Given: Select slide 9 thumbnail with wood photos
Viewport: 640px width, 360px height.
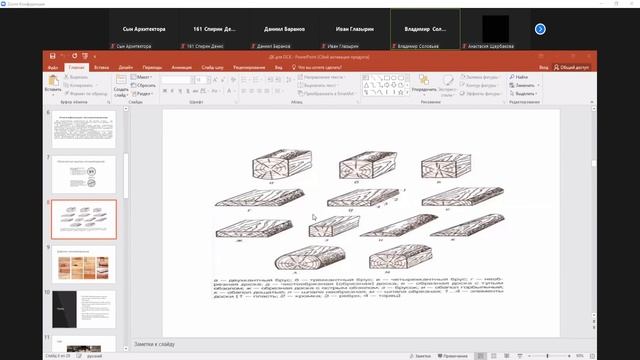Looking at the screenshot, I should [x=84, y=264].
